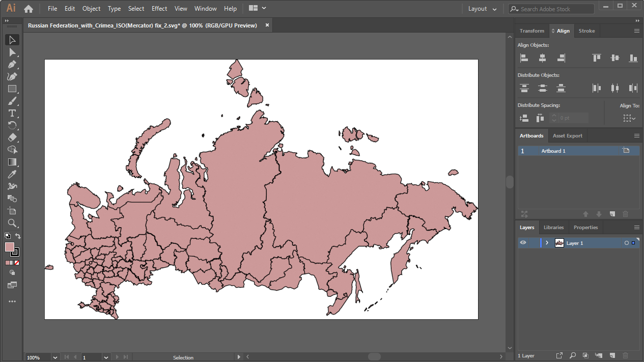This screenshot has width=644, height=362.
Task: Select the Rectangle tool
Action: 12,89
